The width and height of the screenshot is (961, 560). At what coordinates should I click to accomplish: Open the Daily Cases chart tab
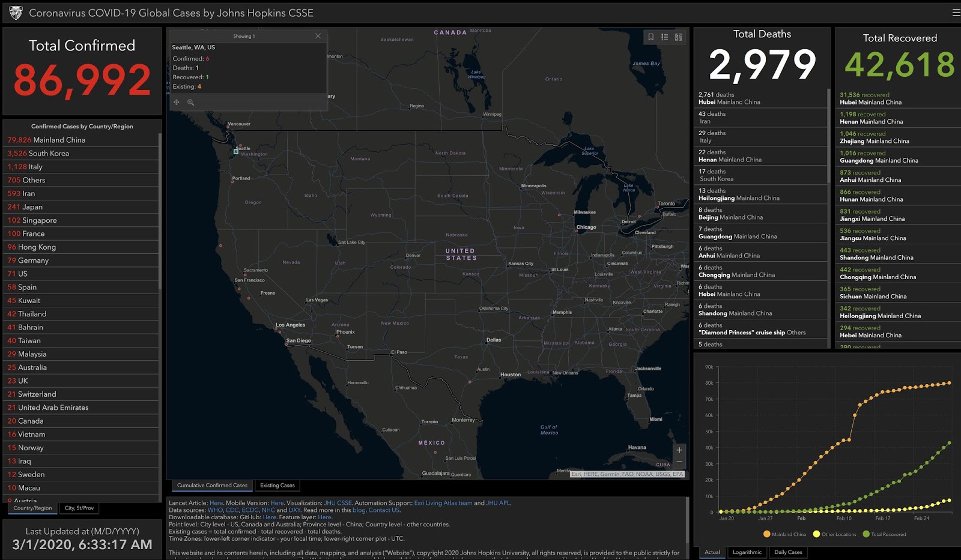coord(788,552)
